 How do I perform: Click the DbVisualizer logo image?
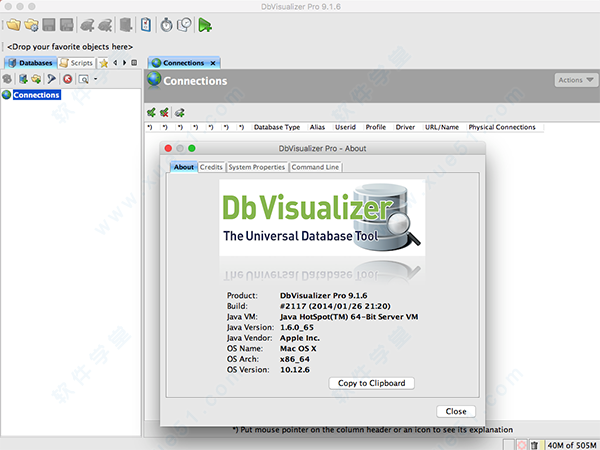322,218
